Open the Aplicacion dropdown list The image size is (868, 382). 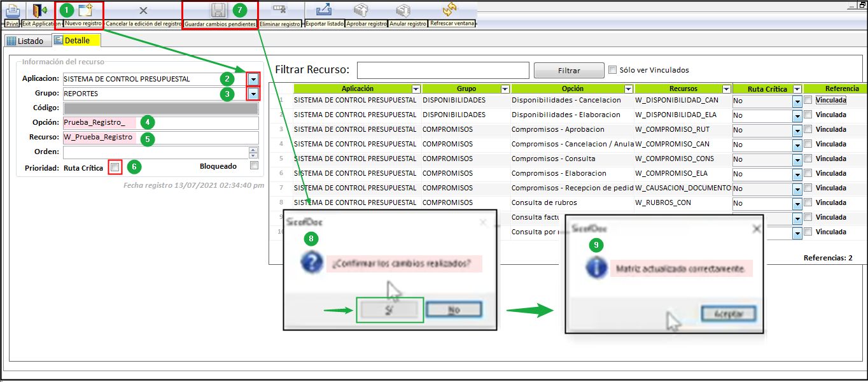coord(253,79)
